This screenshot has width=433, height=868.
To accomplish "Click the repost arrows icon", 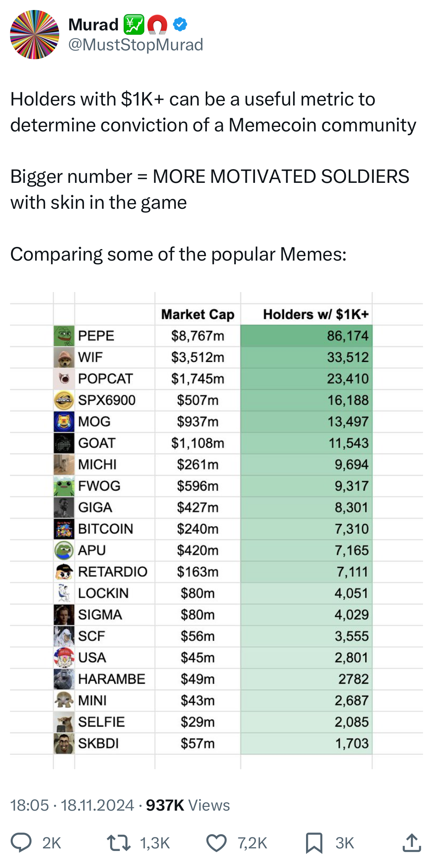I will 118,842.
